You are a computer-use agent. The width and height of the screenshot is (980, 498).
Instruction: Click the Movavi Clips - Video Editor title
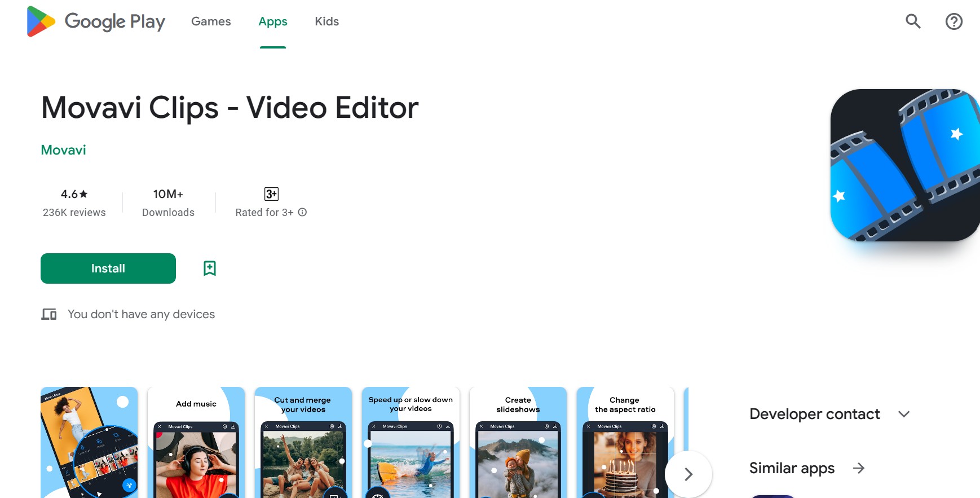click(x=230, y=107)
